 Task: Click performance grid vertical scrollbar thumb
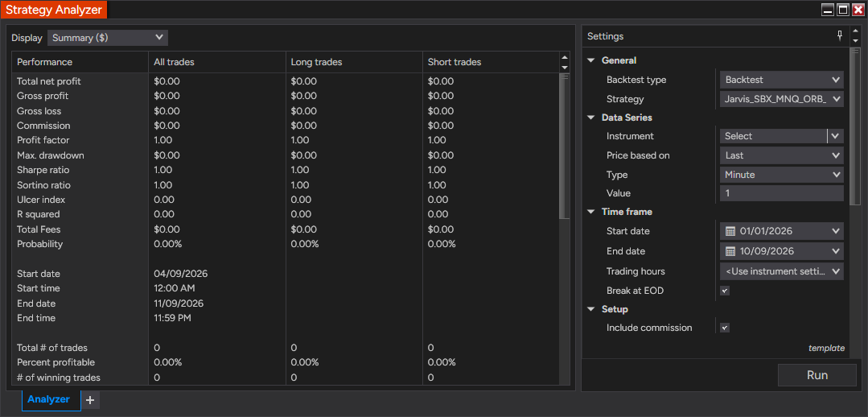point(564,147)
